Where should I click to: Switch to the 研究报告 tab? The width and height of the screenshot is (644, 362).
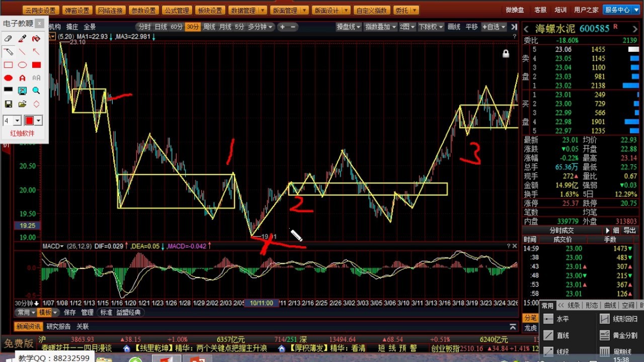tap(60, 326)
